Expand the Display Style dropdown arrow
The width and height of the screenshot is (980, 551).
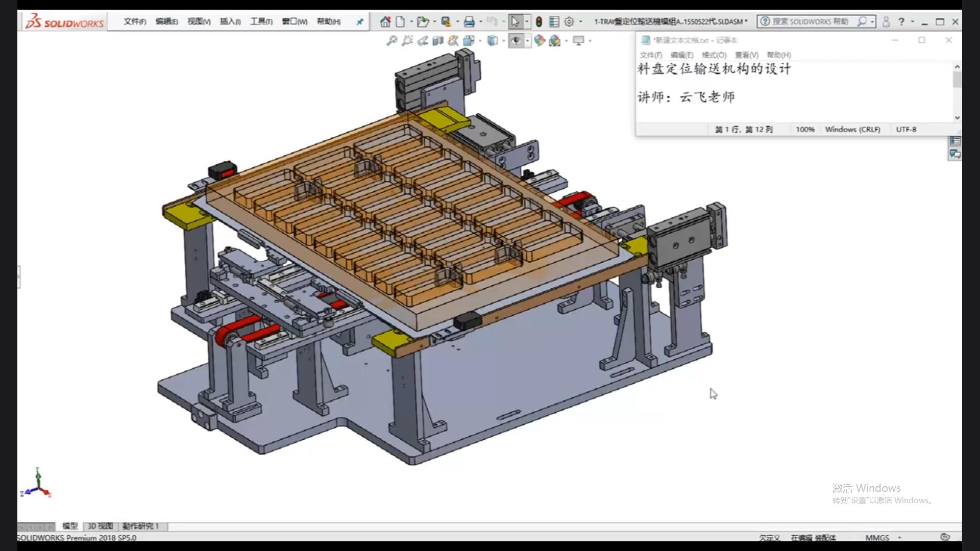coord(503,40)
